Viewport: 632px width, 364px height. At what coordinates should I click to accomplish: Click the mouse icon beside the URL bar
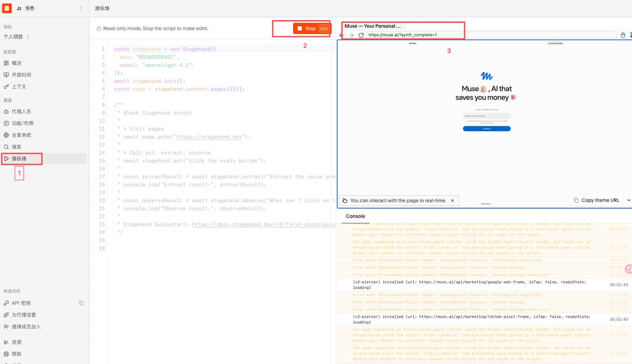623,35
